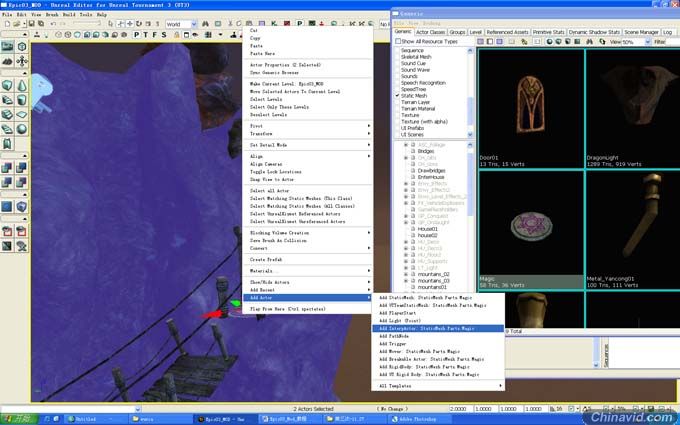Switch to Referenced Assets tab
This screenshot has height=425, width=680.
pyautogui.click(x=507, y=32)
